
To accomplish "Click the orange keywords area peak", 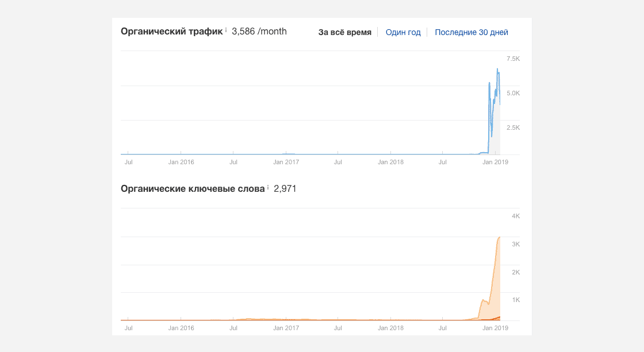I will click(499, 238).
